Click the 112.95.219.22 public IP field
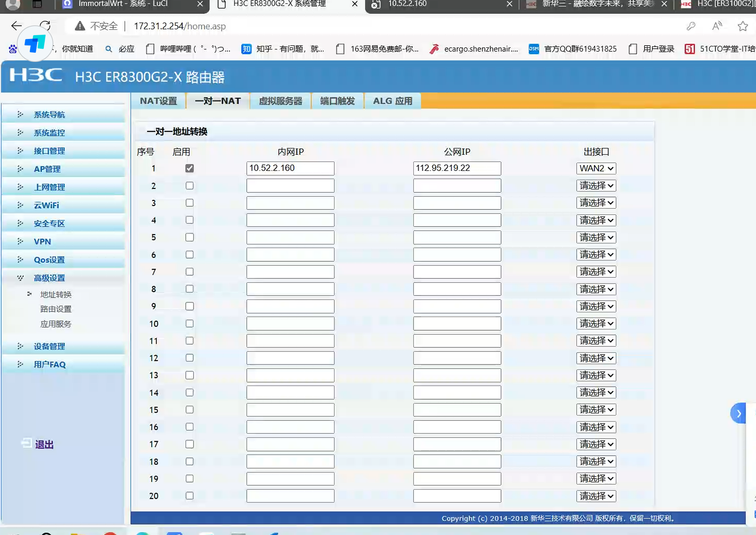Viewport: 756px width, 535px height. point(457,168)
